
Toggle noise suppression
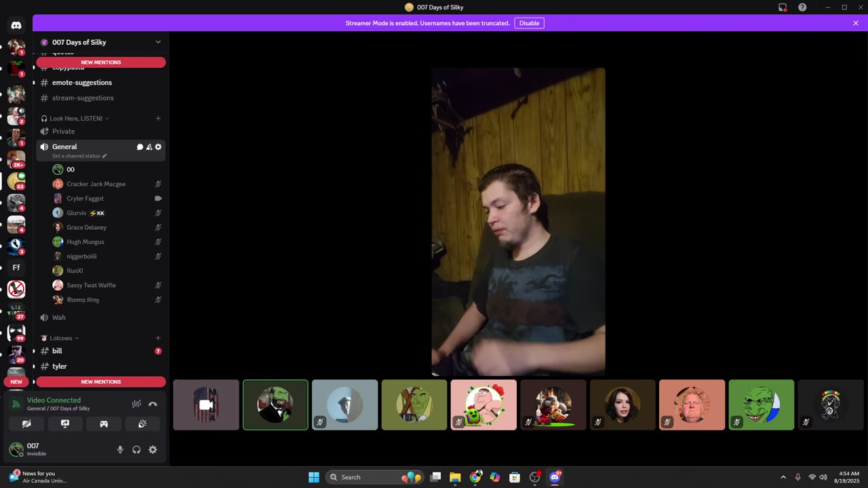point(136,404)
